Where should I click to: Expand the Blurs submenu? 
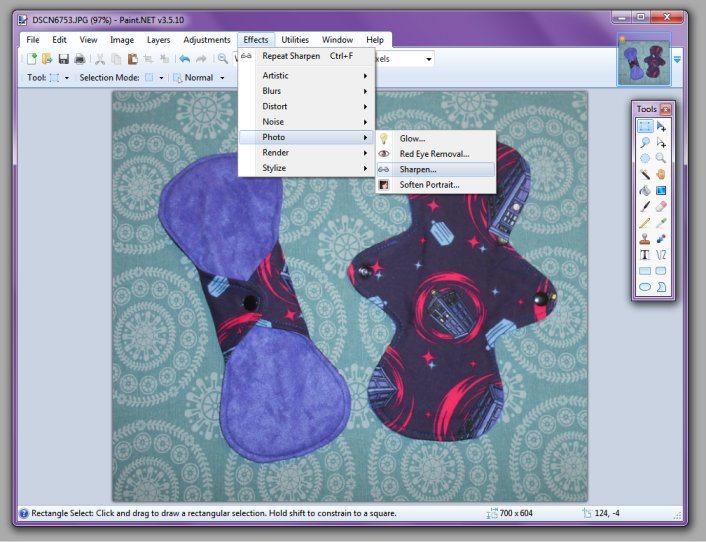[305, 91]
